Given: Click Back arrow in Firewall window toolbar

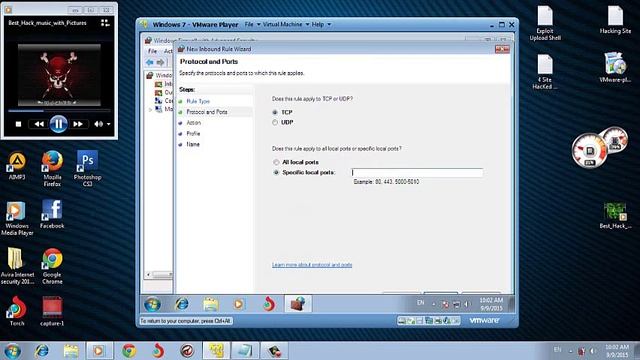Looking at the screenshot, I should [x=150, y=62].
